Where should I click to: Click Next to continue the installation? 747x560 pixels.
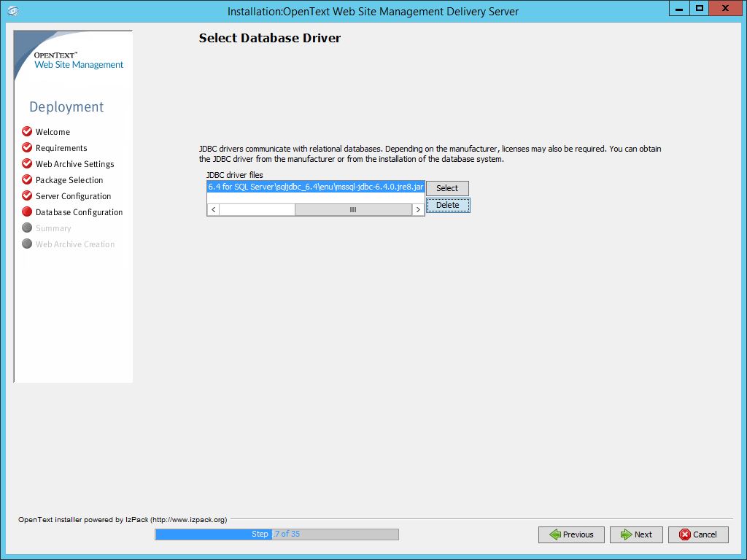[x=636, y=534]
